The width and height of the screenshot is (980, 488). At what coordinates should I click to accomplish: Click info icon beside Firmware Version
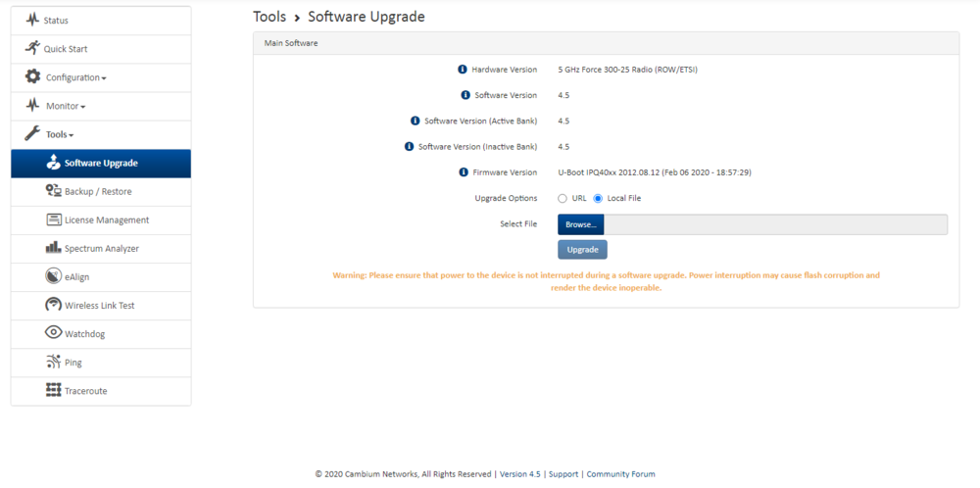tap(464, 171)
